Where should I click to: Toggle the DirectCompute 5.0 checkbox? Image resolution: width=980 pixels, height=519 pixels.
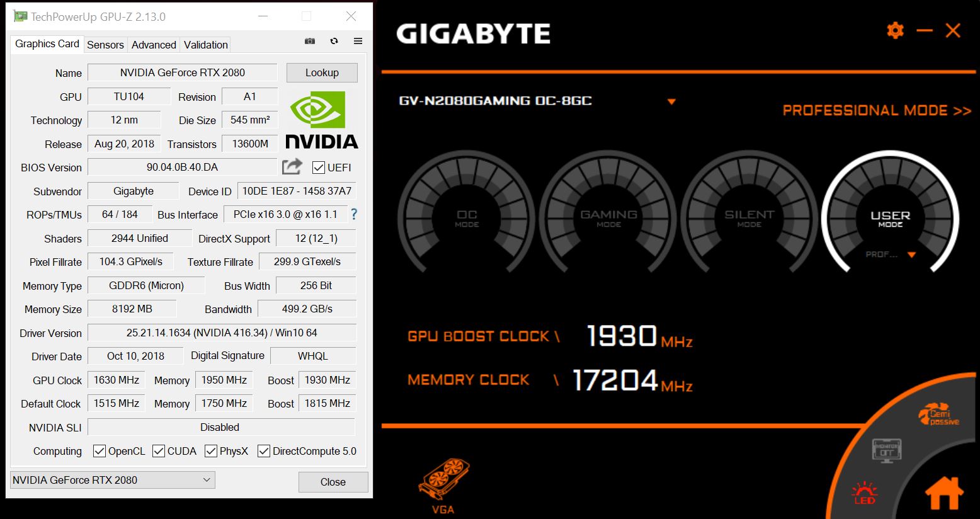[x=264, y=451]
